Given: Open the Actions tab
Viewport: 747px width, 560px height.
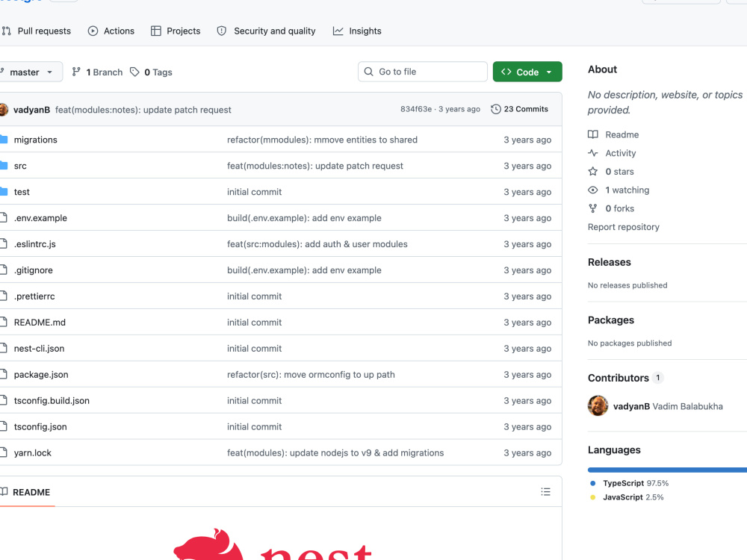Looking at the screenshot, I should 111,31.
